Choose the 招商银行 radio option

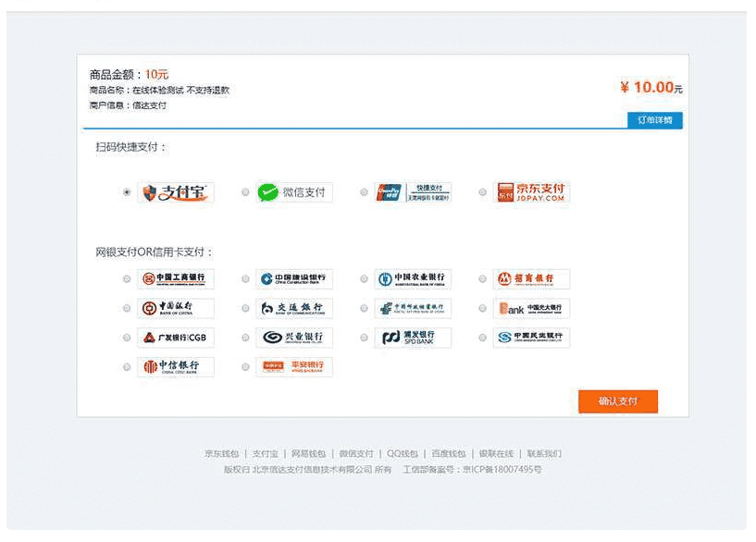coord(483,279)
